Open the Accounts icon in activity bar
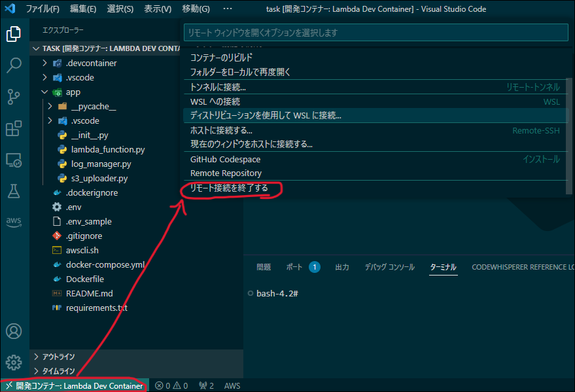The height and width of the screenshot is (392, 575). tap(14, 331)
